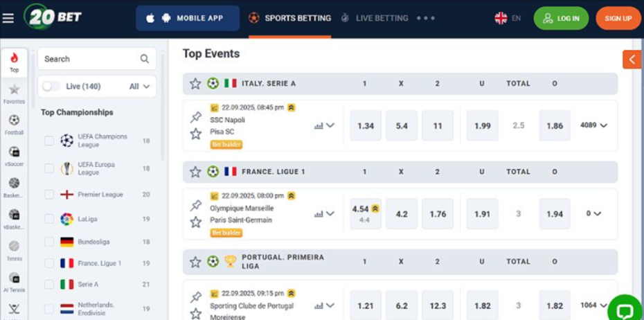The image size is (644, 320).
Task: Click the orange Sign Up button
Action: coord(618,18)
